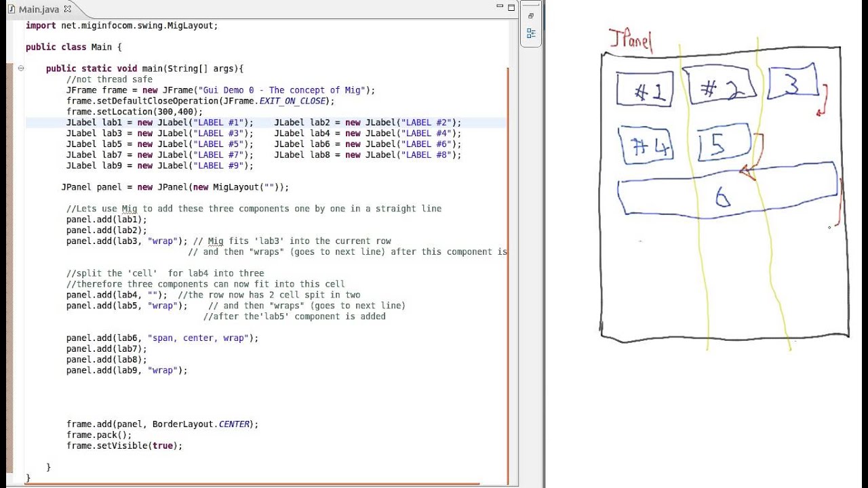Image resolution: width=868 pixels, height=488 pixels.
Task: Select the Main.java editor tab
Action: point(39,9)
